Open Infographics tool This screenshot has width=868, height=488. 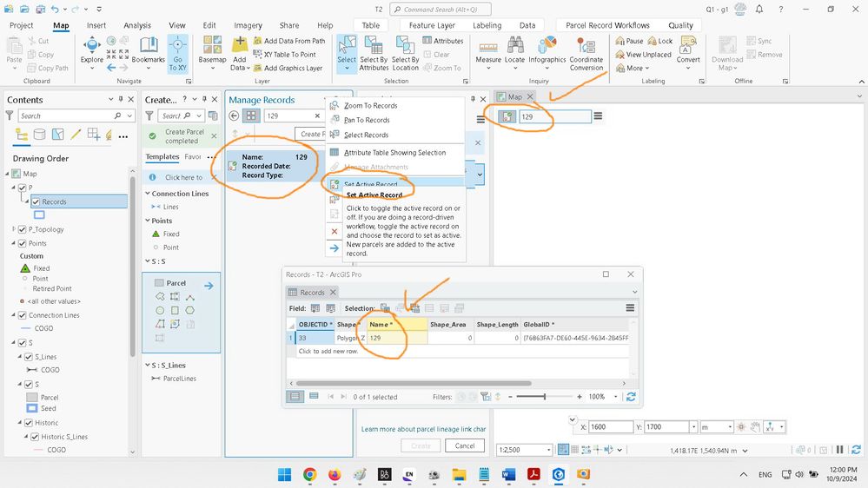pos(547,53)
